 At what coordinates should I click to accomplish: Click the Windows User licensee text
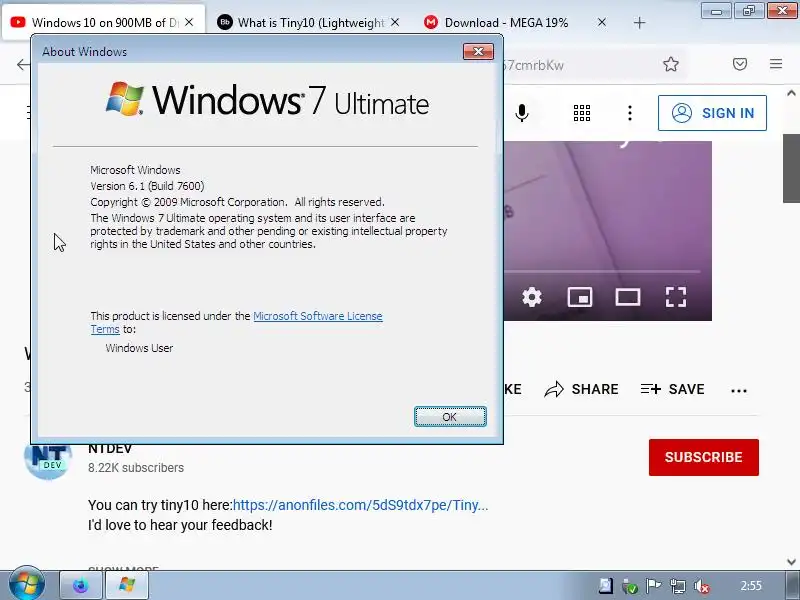click(139, 348)
